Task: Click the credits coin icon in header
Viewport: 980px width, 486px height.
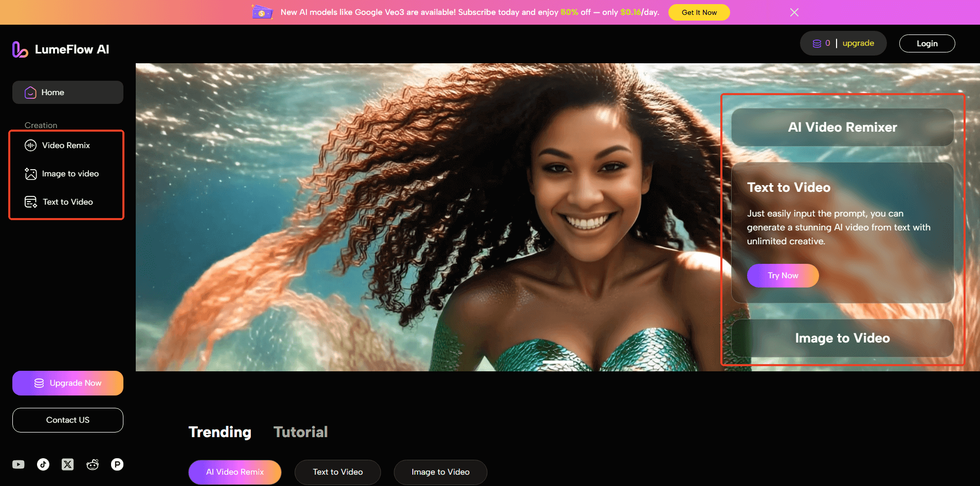Action: (816, 44)
